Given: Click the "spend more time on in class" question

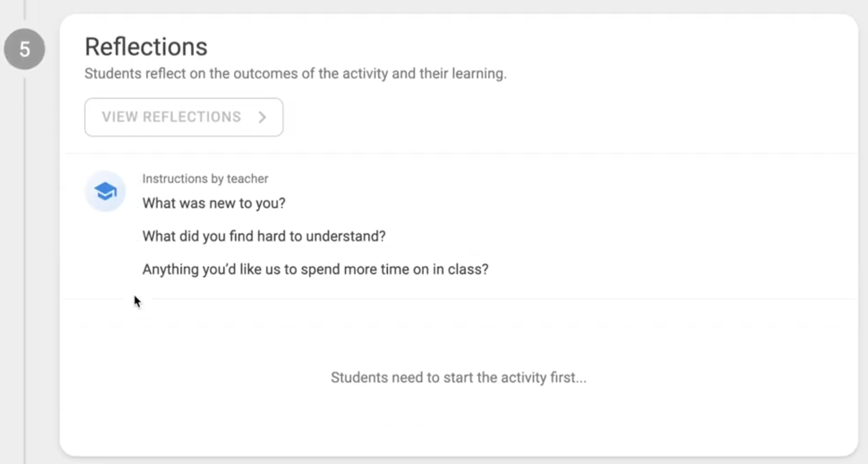Looking at the screenshot, I should (x=315, y=269).
